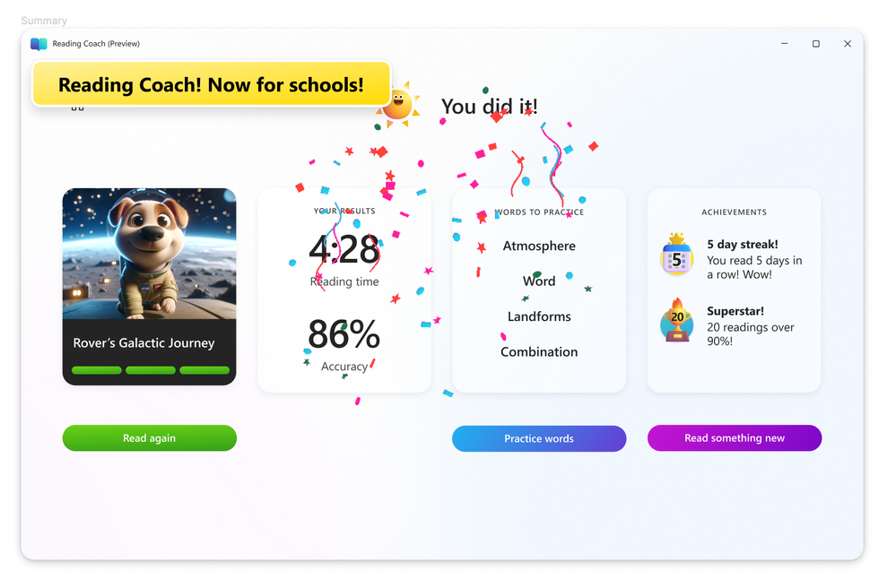This screenshot has height=588, width=896.
Task: Click the 5 day streak calendar badge
Action: [676, 255]
